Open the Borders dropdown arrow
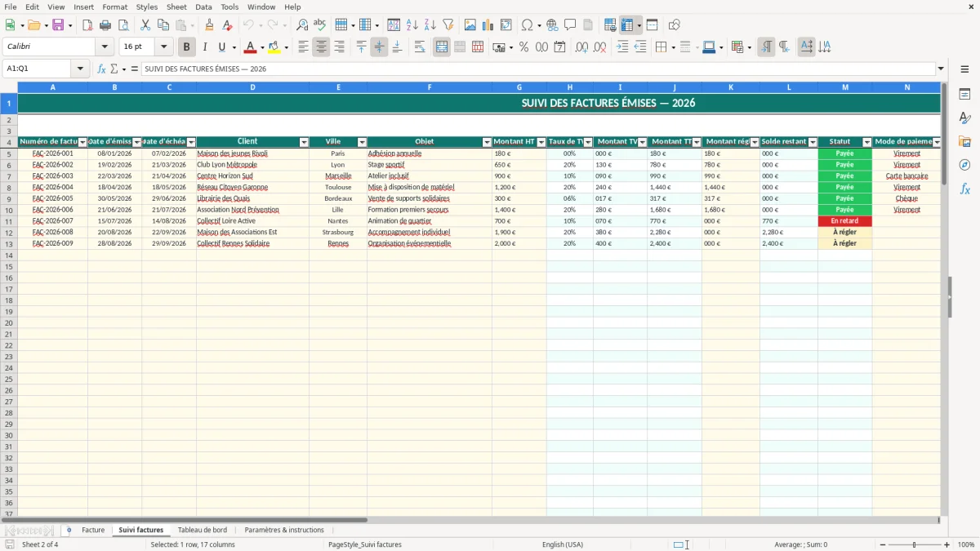 [675, 47]
